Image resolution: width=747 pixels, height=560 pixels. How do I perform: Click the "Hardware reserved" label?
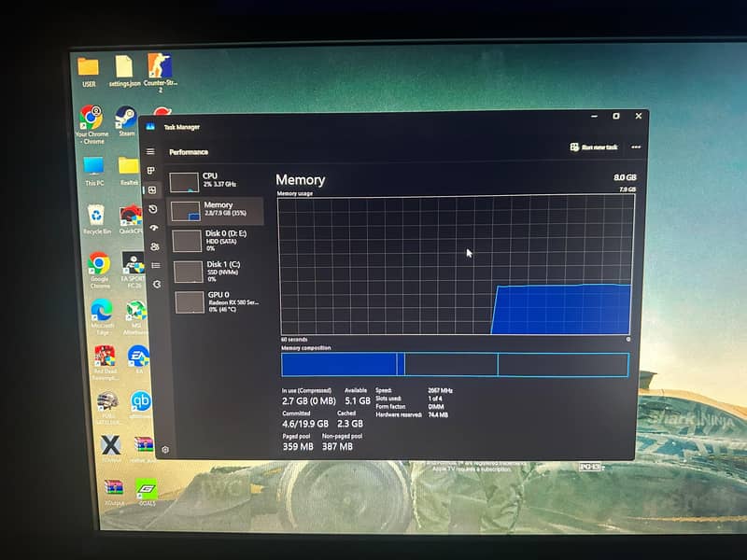pos(399,414)
